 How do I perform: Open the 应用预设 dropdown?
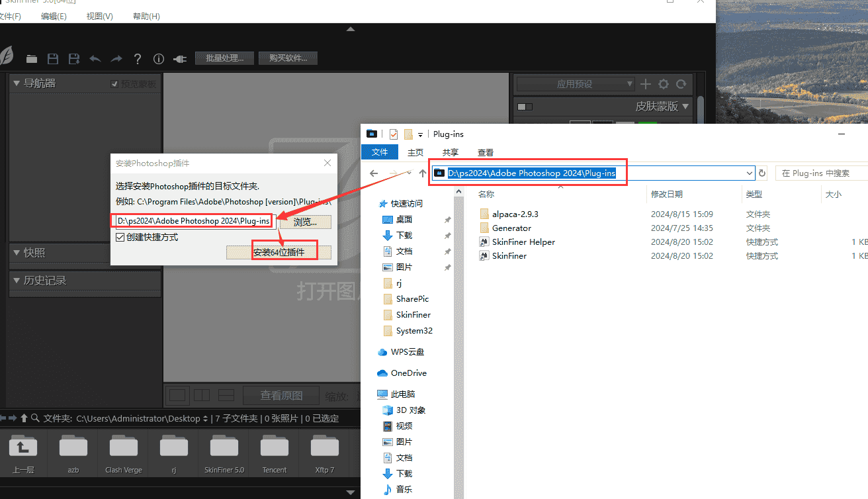(x=575, y=84)
